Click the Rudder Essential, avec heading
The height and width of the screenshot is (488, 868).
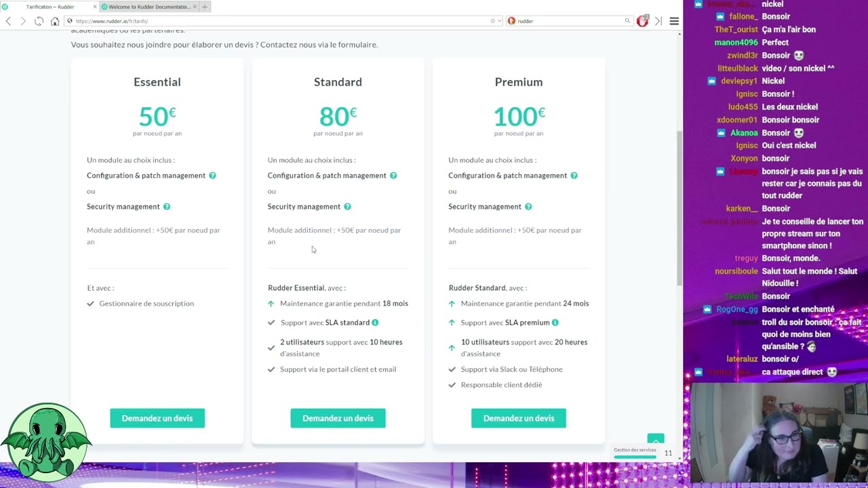click(x=307, y=288)
